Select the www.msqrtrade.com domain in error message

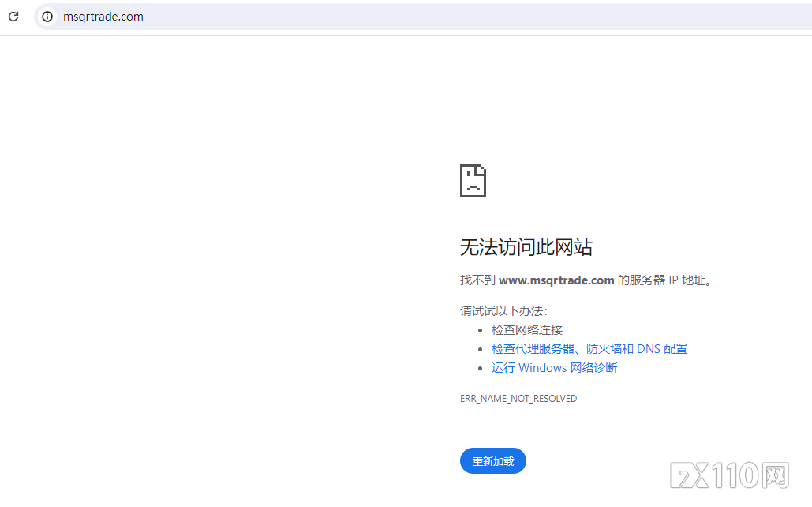click(x=556, y=280)
